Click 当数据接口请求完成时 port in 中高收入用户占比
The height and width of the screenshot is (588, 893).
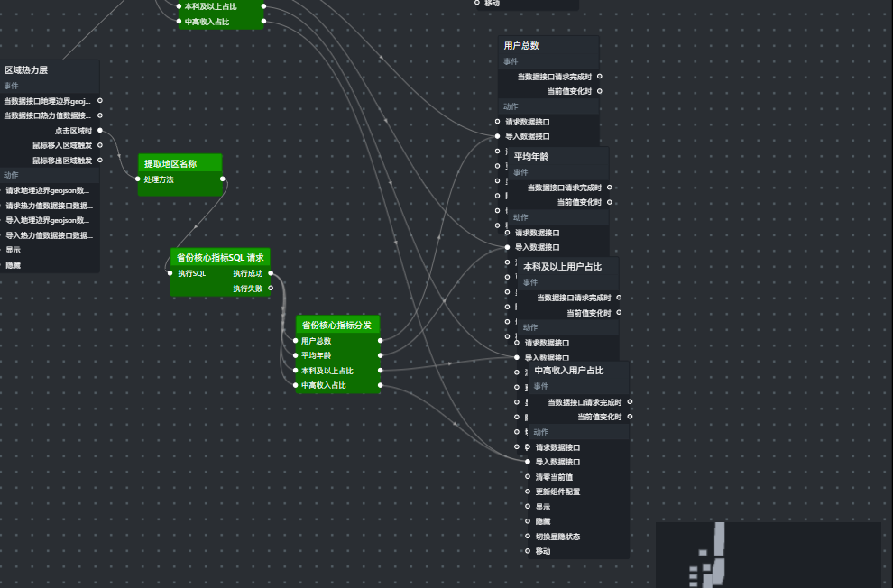[630, 402]
